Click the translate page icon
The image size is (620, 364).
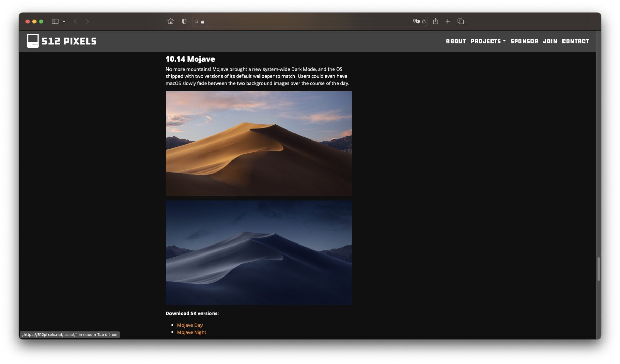click(416, 21)
